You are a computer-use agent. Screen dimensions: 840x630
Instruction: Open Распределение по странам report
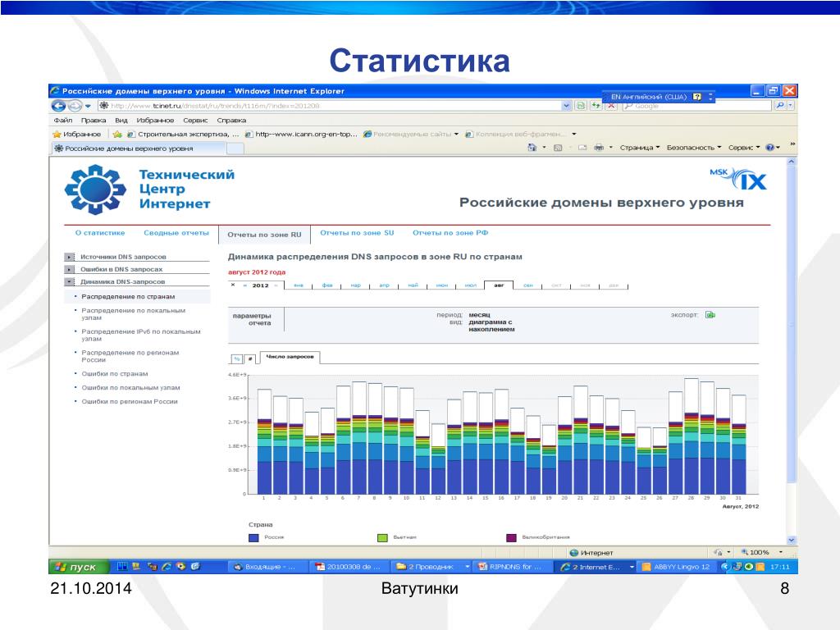[128, 297]
